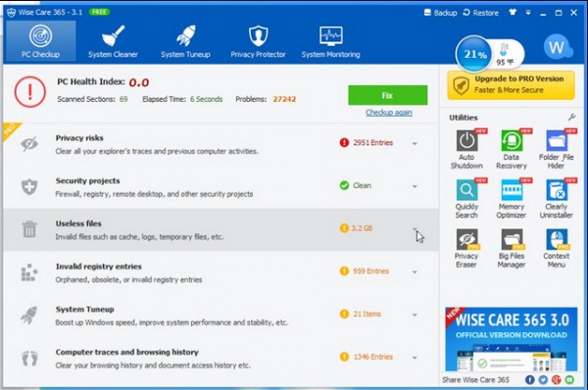
Task: Click the 21% memory usage circle
Action: pyautogui.click(x=474, y=54)
